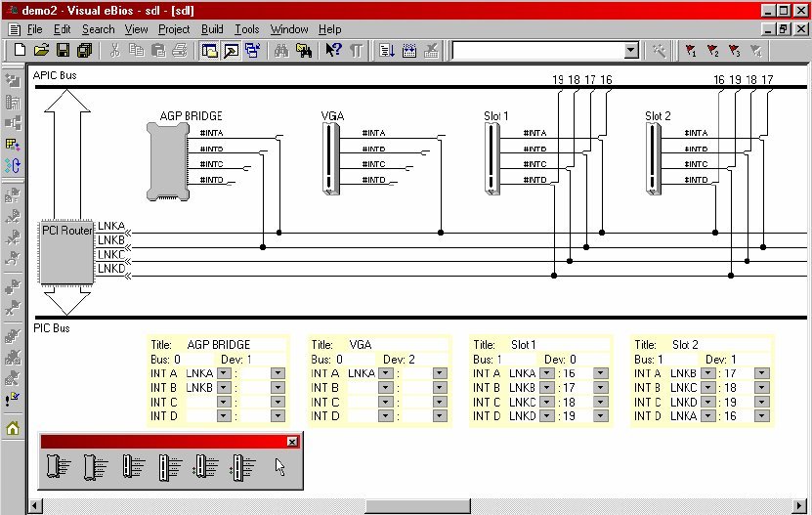Open Slot 2 INT D IRQ dropdown
Screen dimensions: 812x515
761,416
